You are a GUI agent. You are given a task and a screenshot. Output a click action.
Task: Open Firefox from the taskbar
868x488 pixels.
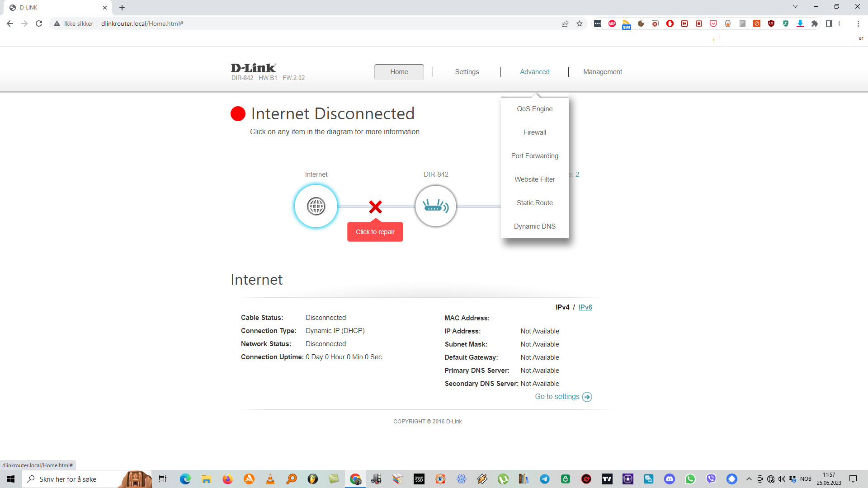[x=227, y=479]
